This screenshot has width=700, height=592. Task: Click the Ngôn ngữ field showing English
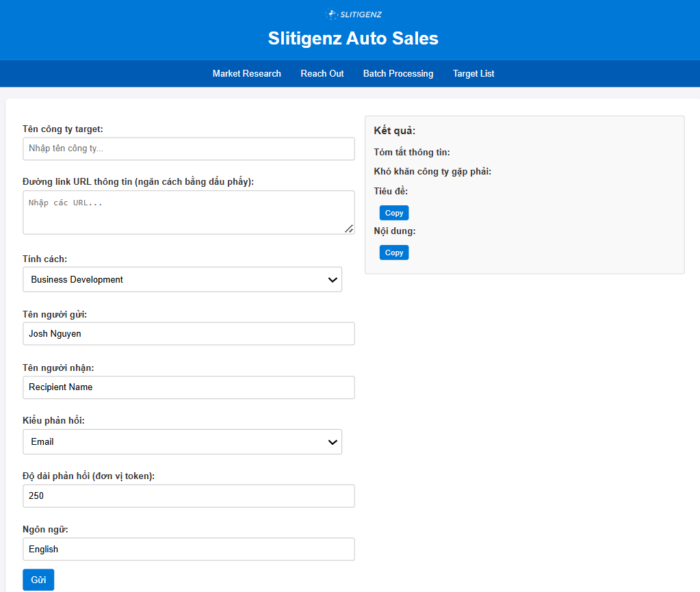[188, 549]
